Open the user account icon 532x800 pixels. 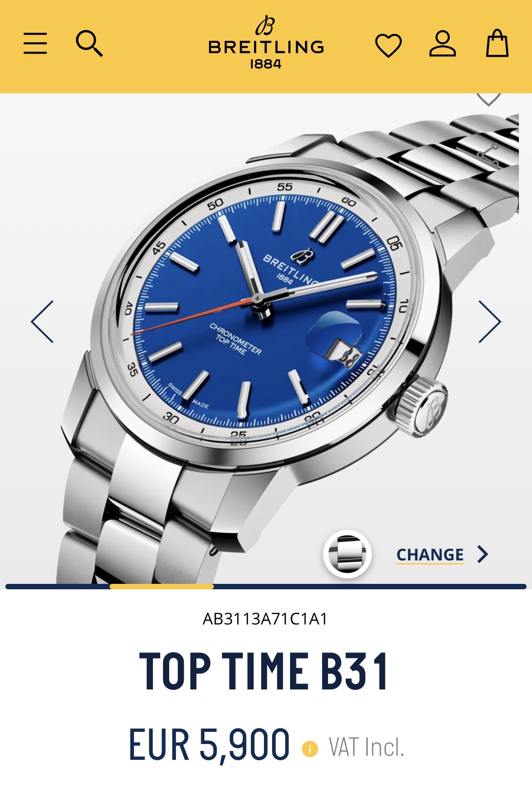(x=442, y=44)
